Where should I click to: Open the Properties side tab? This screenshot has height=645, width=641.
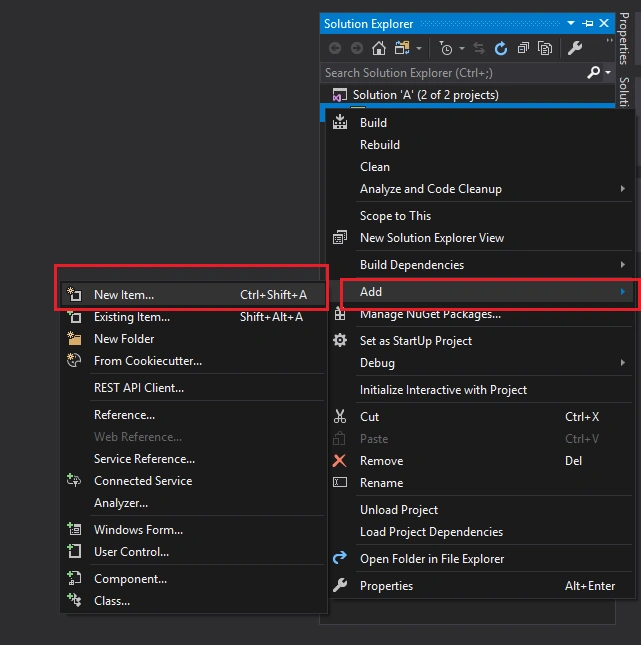tap(624, 39)
